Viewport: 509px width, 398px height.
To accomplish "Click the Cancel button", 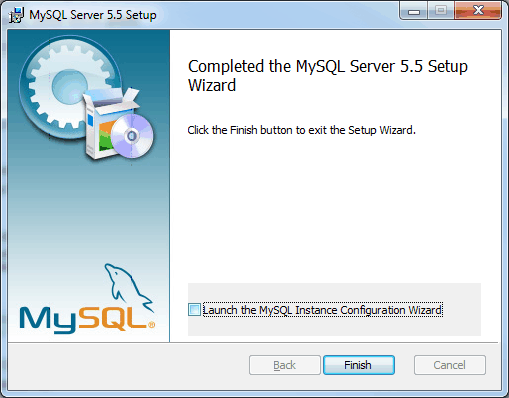I will pos(450,365).
